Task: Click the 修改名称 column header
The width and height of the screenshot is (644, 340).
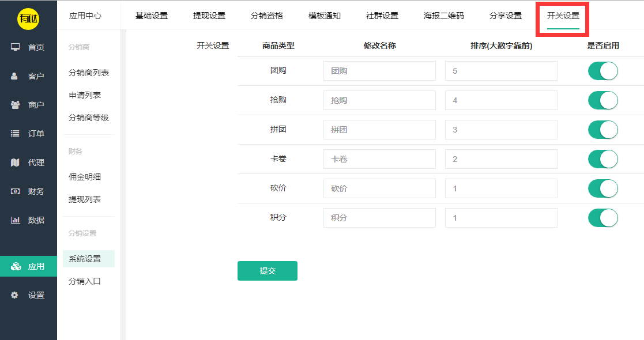Action: pyautogui.click(x=379, y=46)
